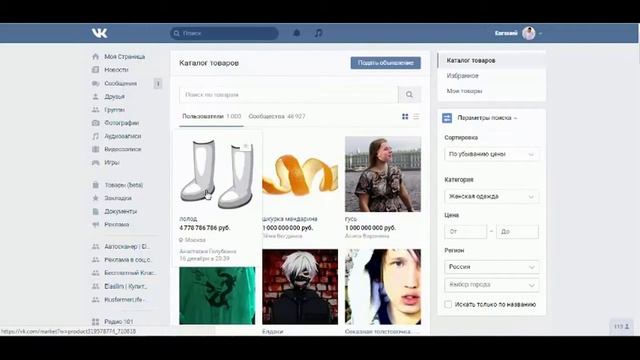Click the person icon next to Друзья
Viewport: 640px width, 360px height.
96,96
